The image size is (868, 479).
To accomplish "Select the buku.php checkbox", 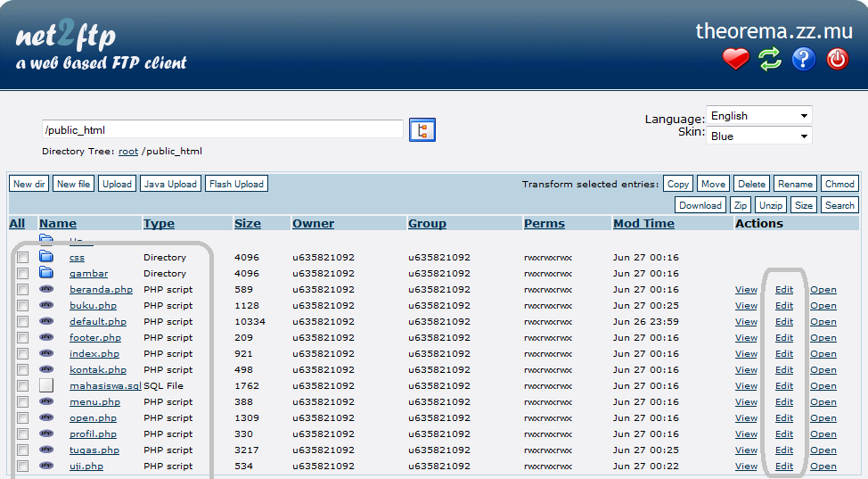I will coord(22,305).
